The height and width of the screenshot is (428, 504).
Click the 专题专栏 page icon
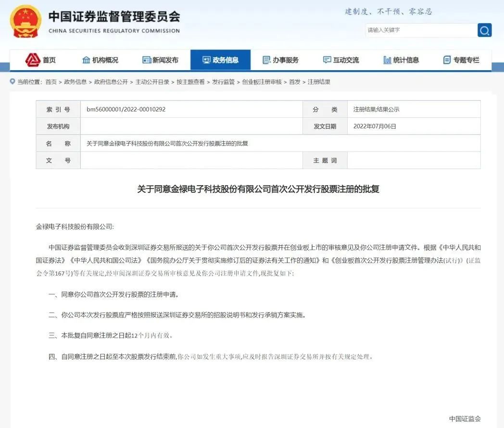447,60
